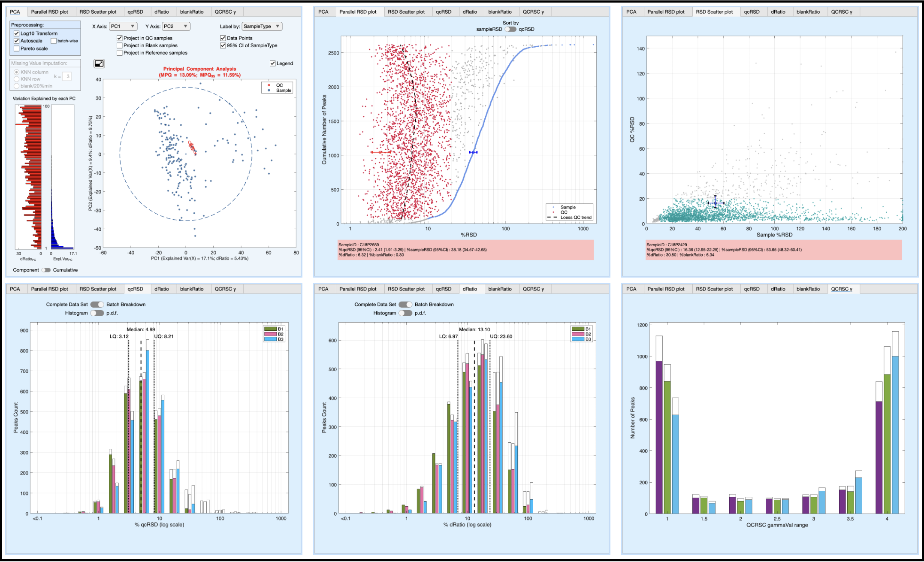Toggle Histogram/p.d.f. switch in dRatio panel

point(405,313)
